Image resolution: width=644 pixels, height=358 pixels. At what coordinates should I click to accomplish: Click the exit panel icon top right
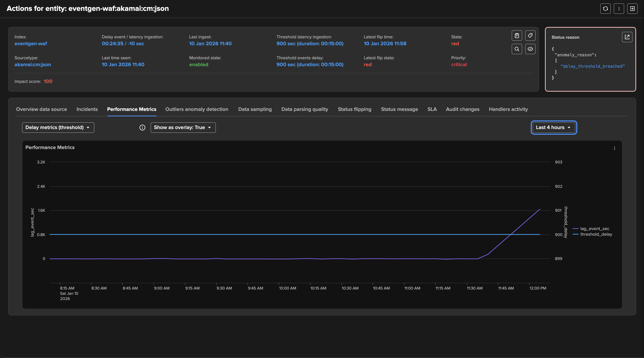(x=632, y=8)
